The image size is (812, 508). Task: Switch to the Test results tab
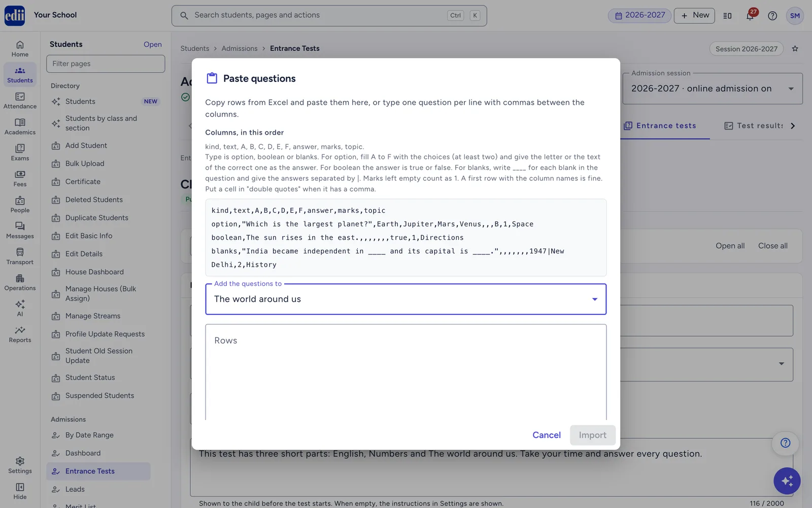click(x=754, y=126)
